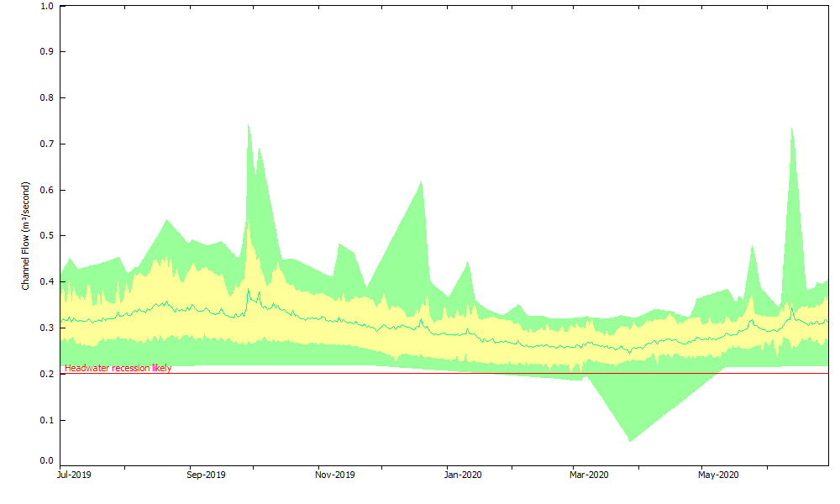The image size is (840, 504).
Task: Click the 0.0 tick label on the y-axis
Action: (47, 461)
